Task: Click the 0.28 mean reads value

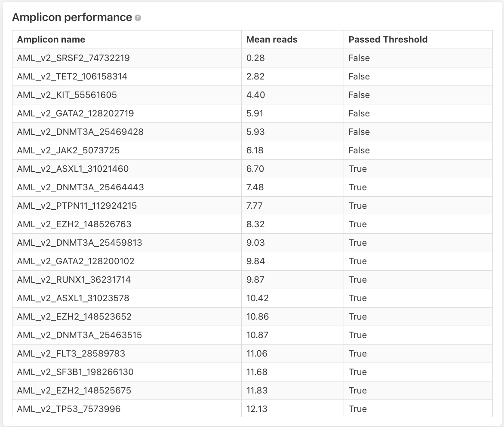Action: (255, 58)
